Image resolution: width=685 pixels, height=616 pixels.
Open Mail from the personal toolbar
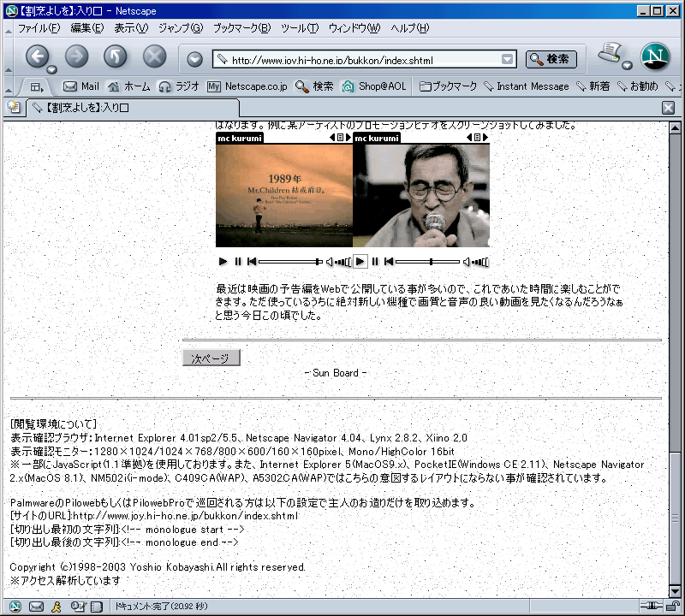81,86
